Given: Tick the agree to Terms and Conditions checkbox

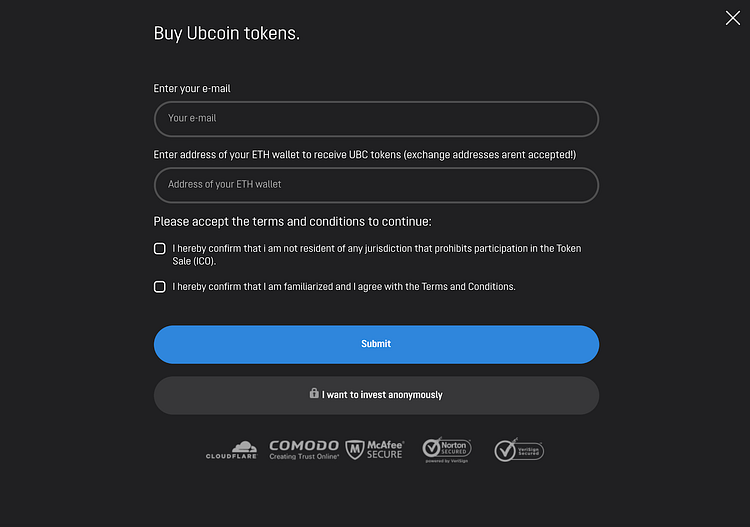Looking at the screenshot, I should point(160,286).
